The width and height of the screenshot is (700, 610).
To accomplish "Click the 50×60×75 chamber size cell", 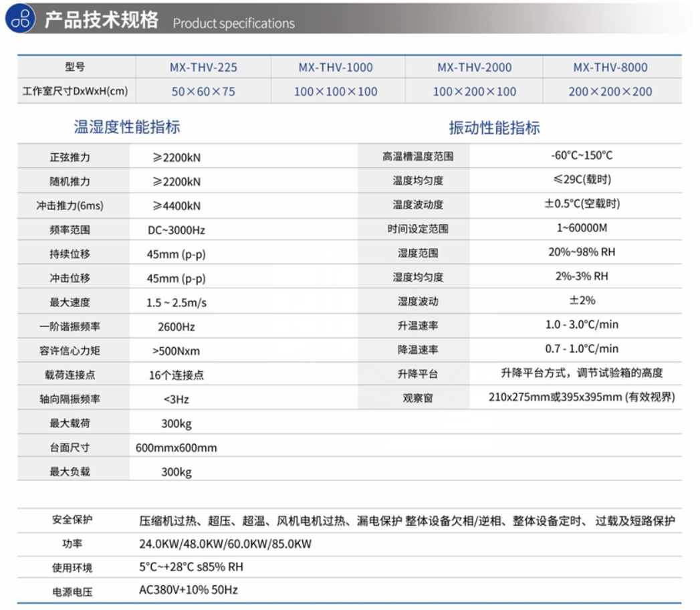I will (x=203, y=92).
